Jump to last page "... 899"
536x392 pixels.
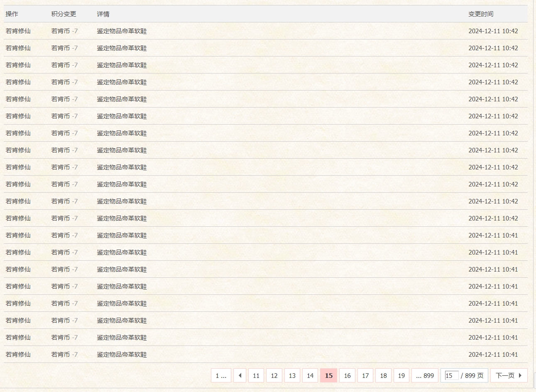425,375
